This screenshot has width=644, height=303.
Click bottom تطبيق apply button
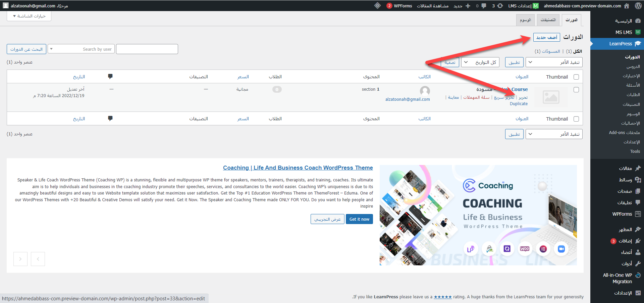pyautogui.click(x=514, y=134)
